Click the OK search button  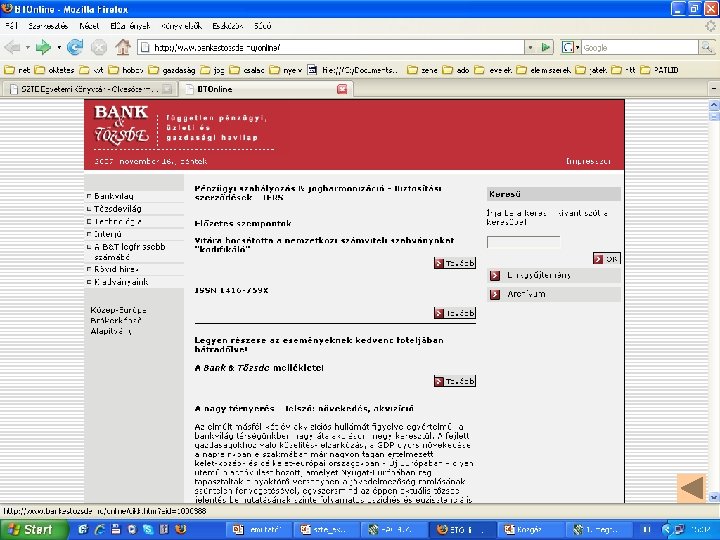606,259
